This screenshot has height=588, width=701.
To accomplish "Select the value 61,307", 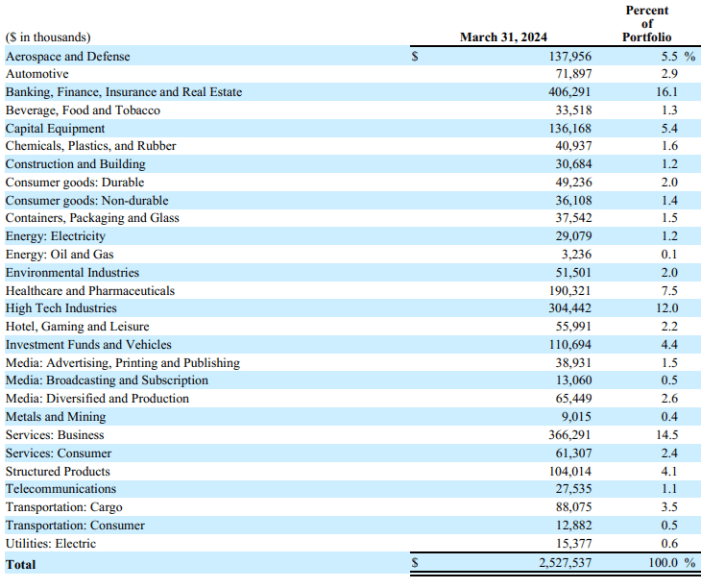I will point(573,453).
